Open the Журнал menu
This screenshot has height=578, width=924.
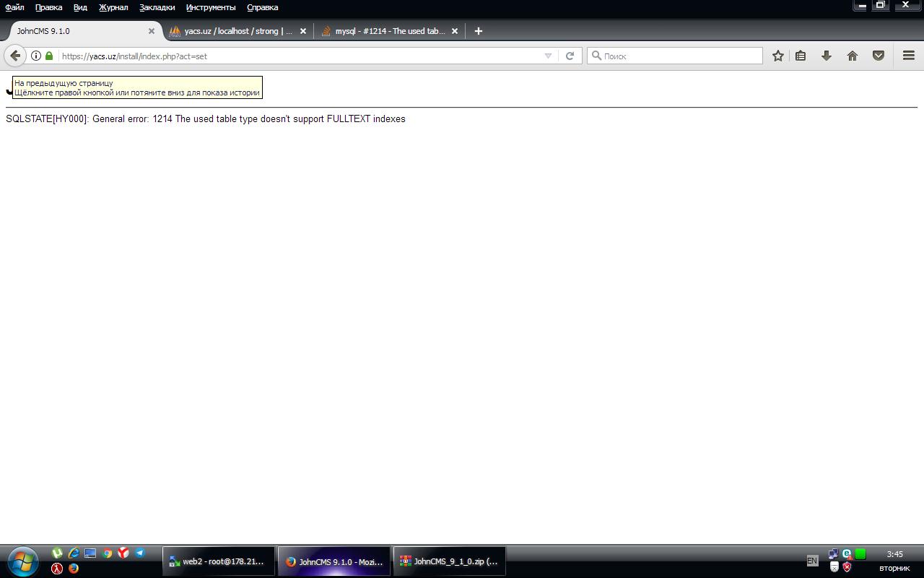click(113, 7)
